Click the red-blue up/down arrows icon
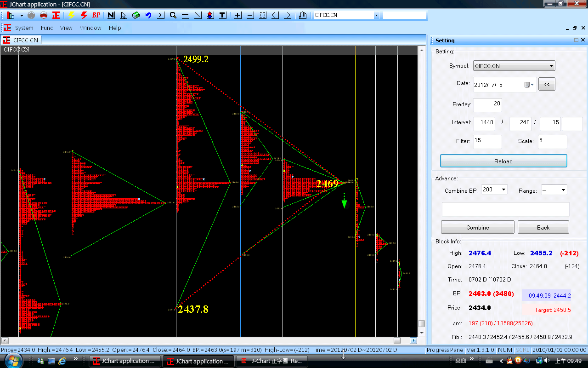The height and width of the screenshot is (368, 588). click(210, 15)
